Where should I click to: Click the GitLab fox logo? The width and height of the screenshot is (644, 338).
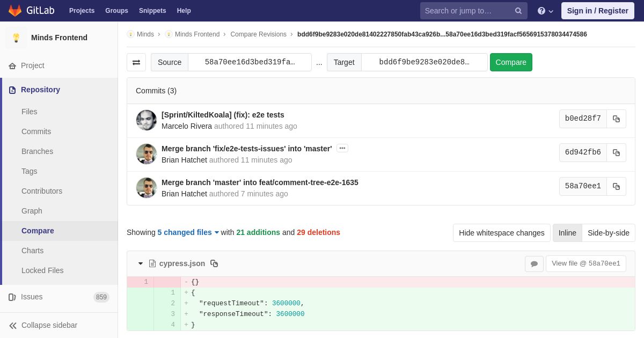click(15, 11)
